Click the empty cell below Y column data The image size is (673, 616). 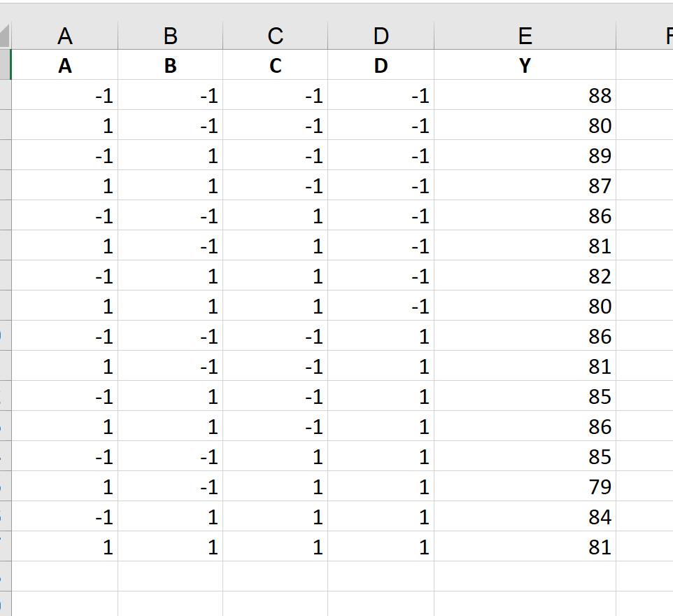coord(525,577)
